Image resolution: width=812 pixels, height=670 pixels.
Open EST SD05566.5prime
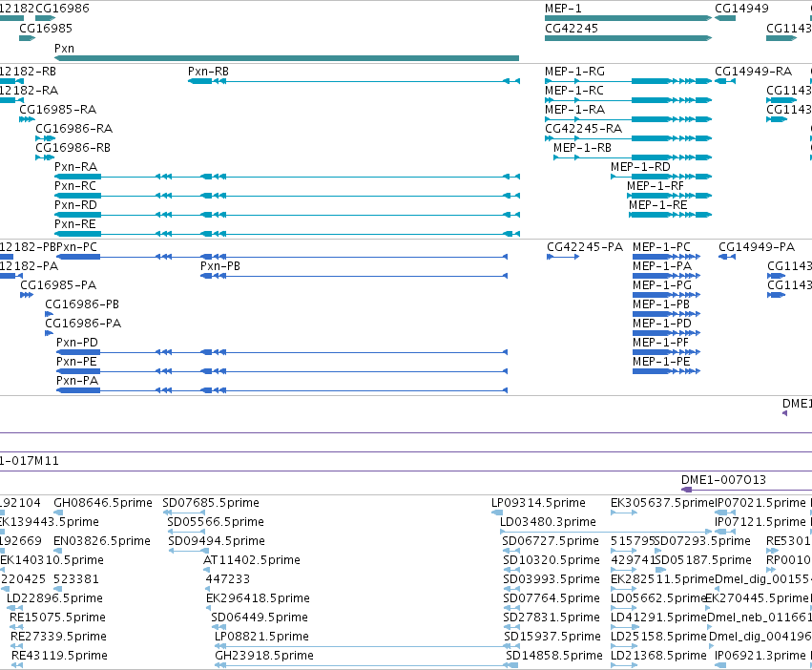pyautogui.click(x=216, y=522)
